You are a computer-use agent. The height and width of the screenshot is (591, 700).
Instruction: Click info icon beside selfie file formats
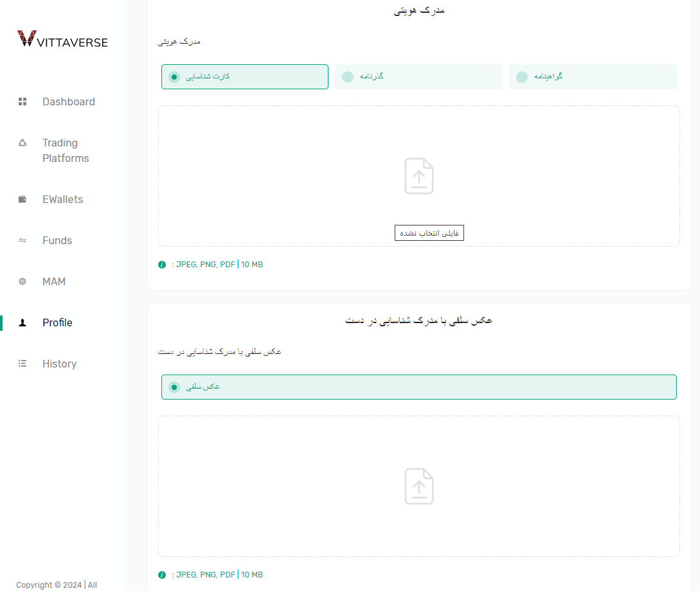pyautogui.click(x=162, y=575)
